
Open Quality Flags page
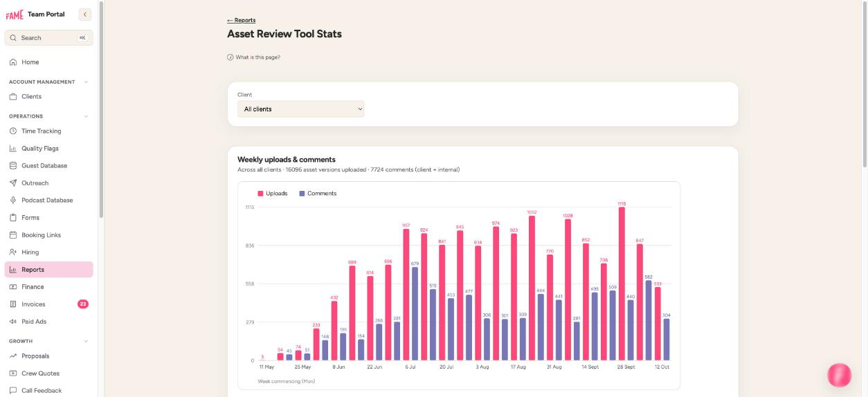click(x=48, y=149)
